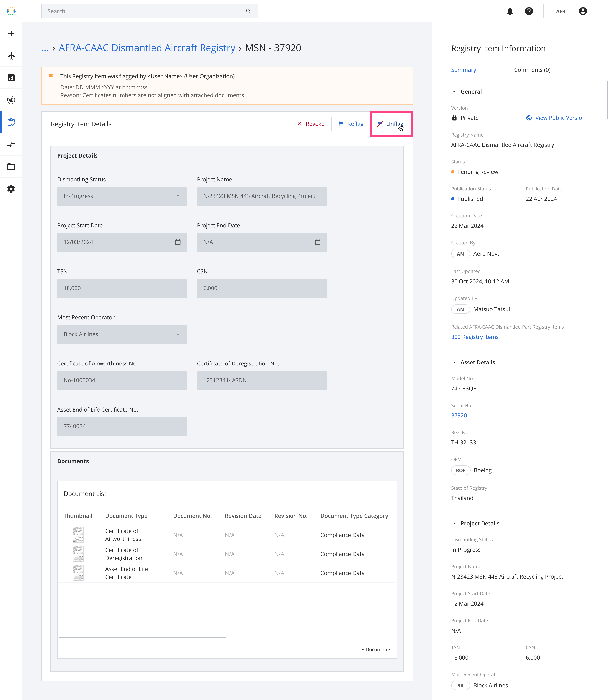Click the plus icon in left sidebar
610x700 pixels.
11,33
